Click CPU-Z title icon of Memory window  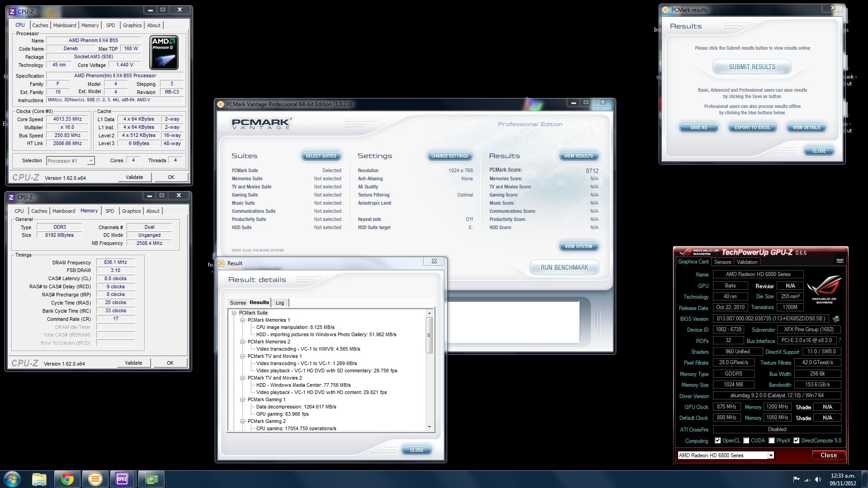pos(11,197)
